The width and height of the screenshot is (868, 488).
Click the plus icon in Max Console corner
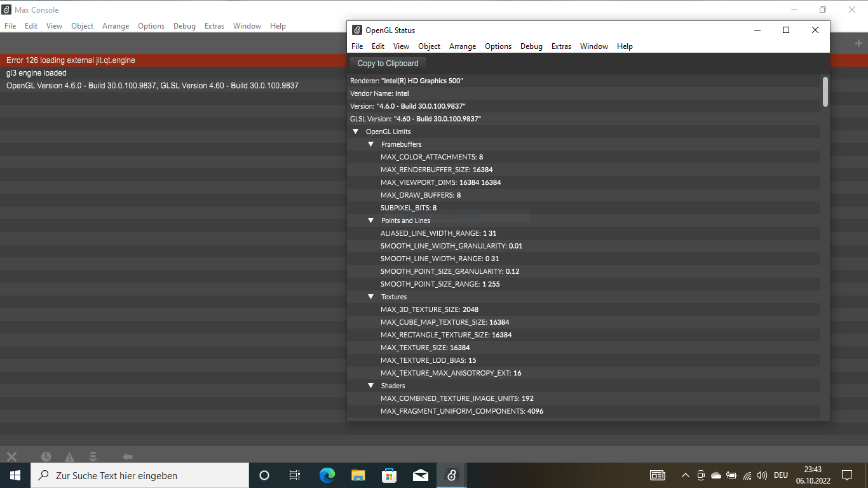[x=858, y=43]
